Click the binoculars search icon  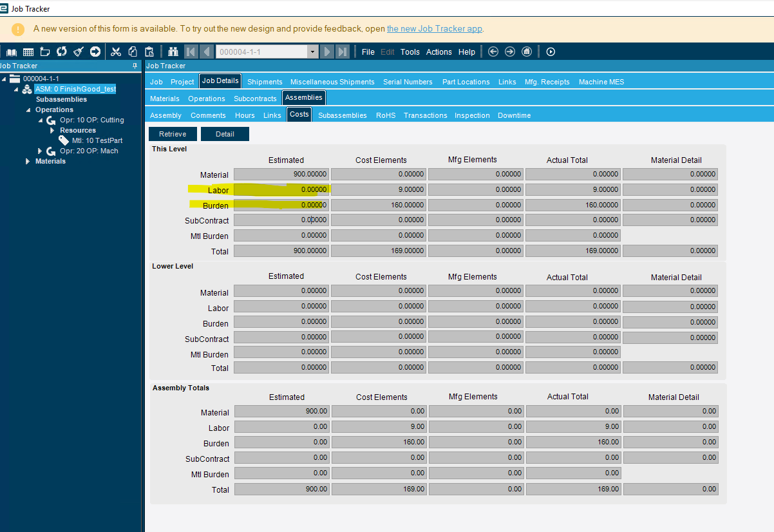pos(173,52)
